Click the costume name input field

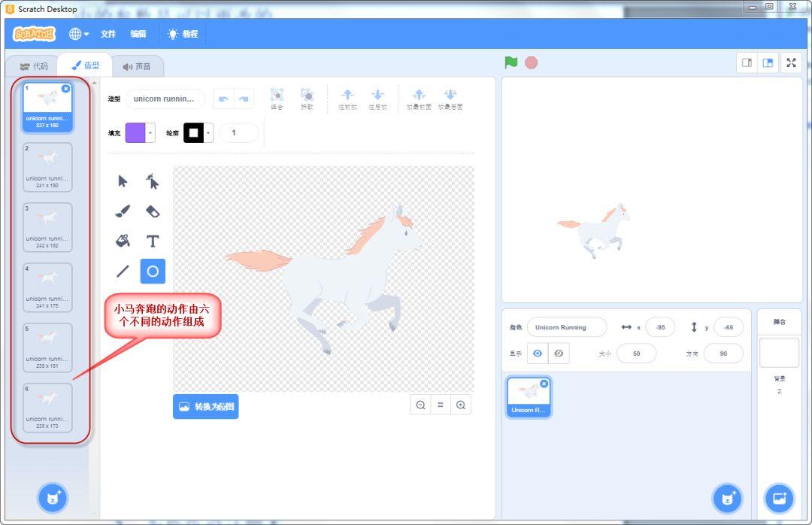pos(165,99)
